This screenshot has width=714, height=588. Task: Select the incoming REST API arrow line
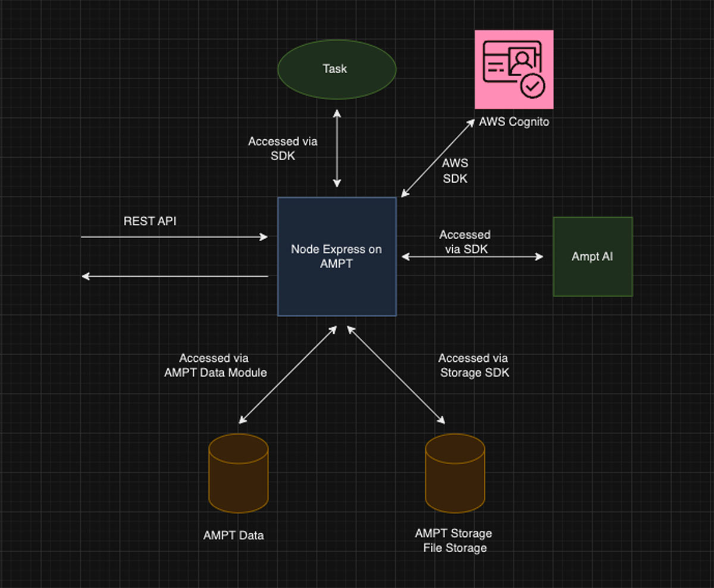174,237
